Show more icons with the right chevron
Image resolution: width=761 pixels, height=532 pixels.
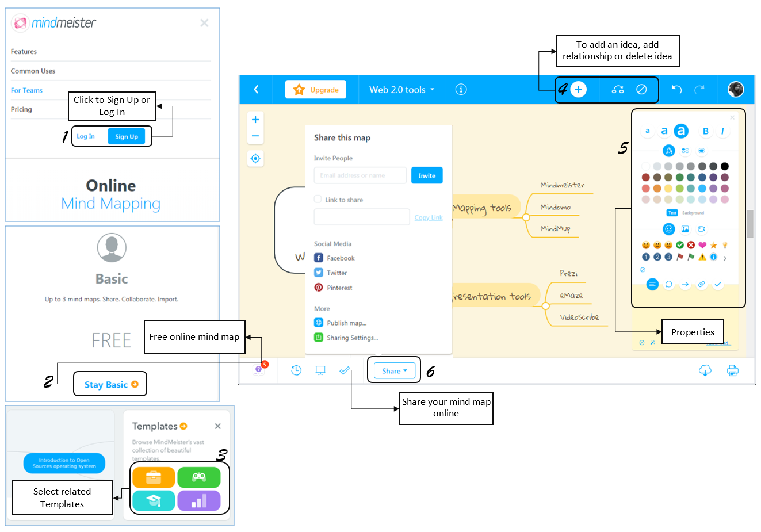pos(725,258)
